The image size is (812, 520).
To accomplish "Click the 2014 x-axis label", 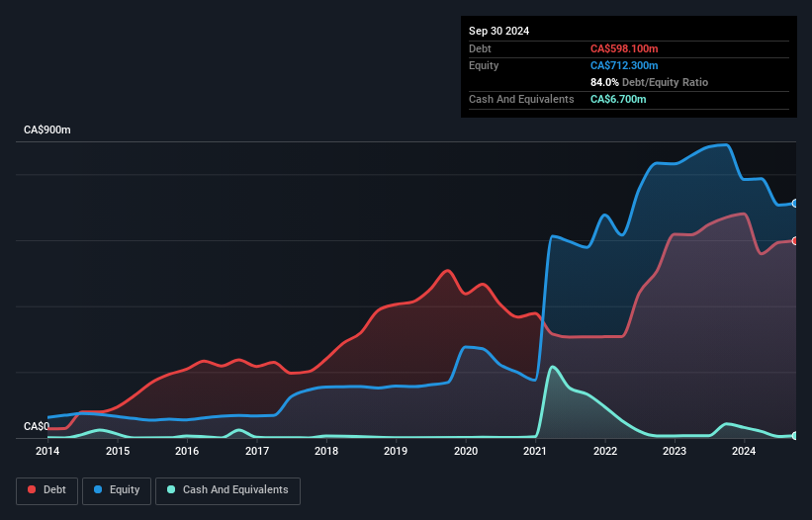I will pyautogui.click(x=47, y=451).
